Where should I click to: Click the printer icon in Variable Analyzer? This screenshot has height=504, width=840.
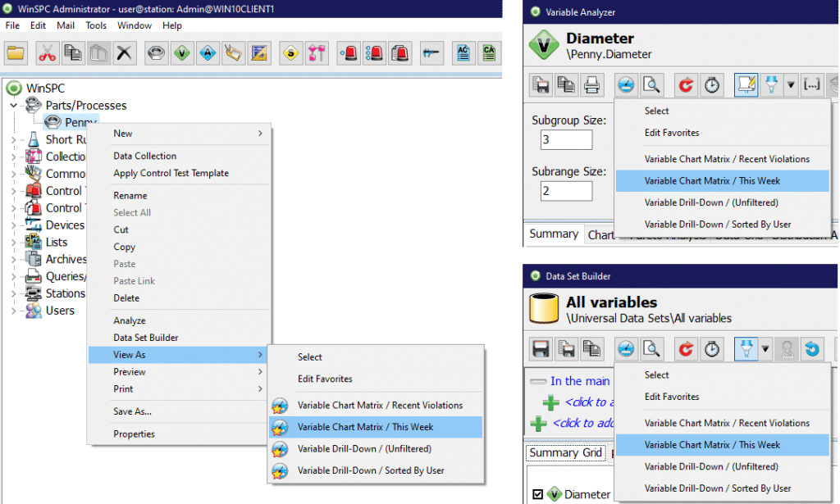(x=591, y=84)
